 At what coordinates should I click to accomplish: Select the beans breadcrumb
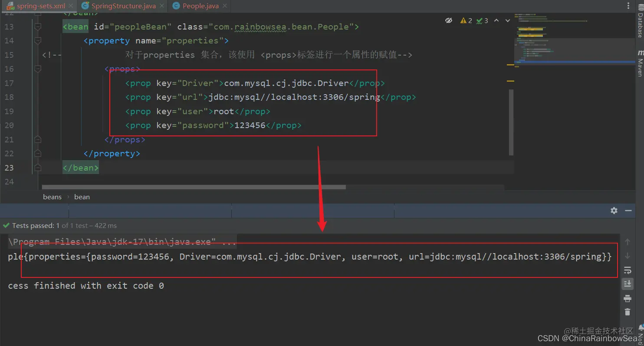tap(53, 197)
